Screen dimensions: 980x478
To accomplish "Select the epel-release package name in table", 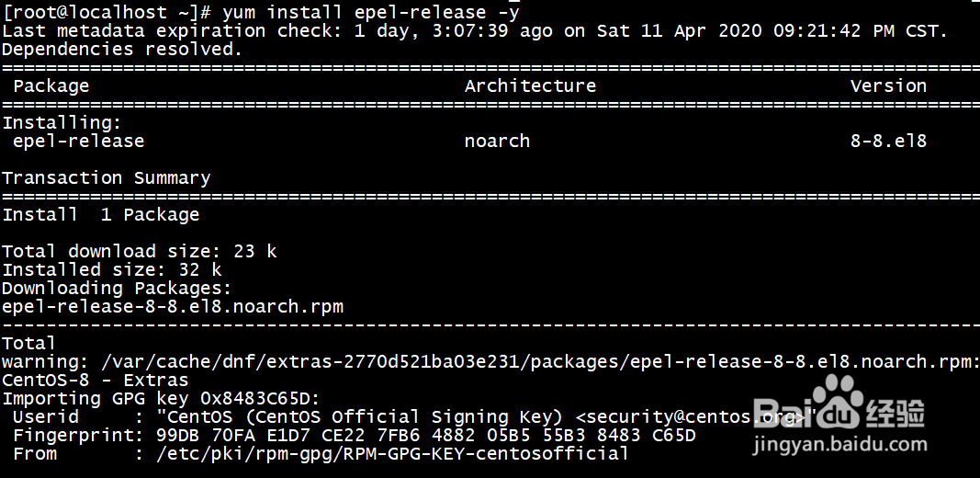I will [x=78, y=141].
